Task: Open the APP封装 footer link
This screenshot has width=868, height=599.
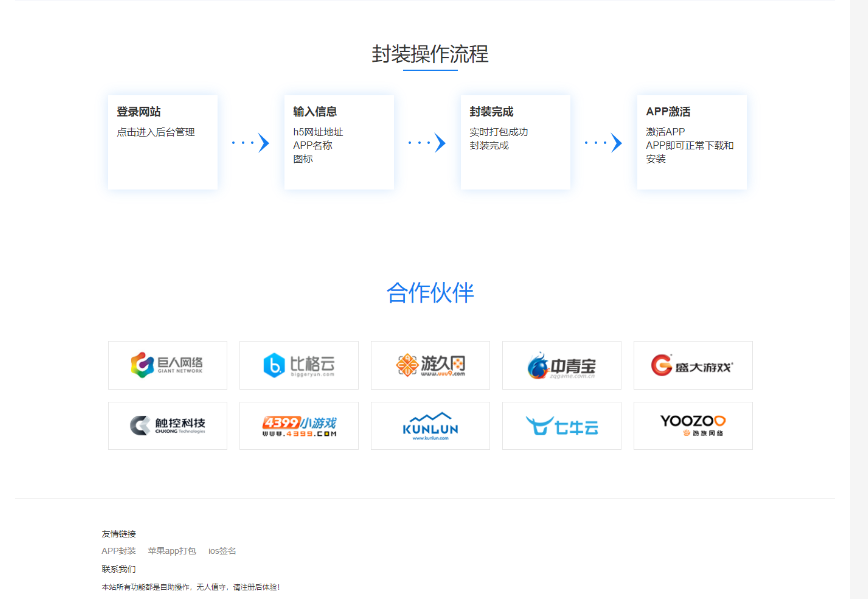Action: 119,550
